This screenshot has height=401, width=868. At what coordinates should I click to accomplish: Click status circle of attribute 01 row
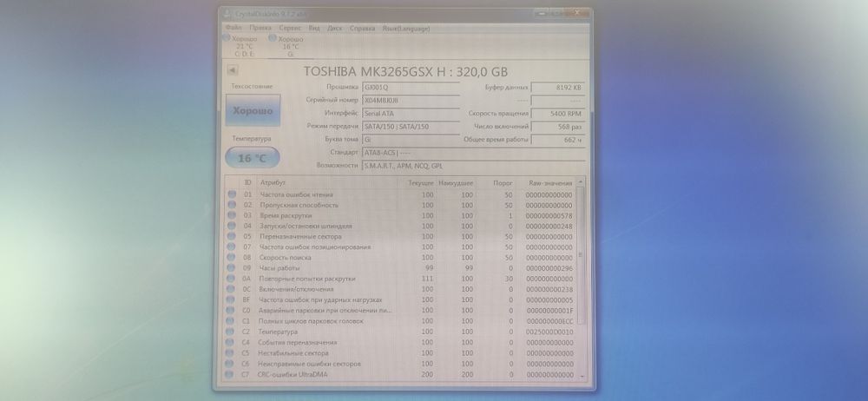[x=232, y=194]
